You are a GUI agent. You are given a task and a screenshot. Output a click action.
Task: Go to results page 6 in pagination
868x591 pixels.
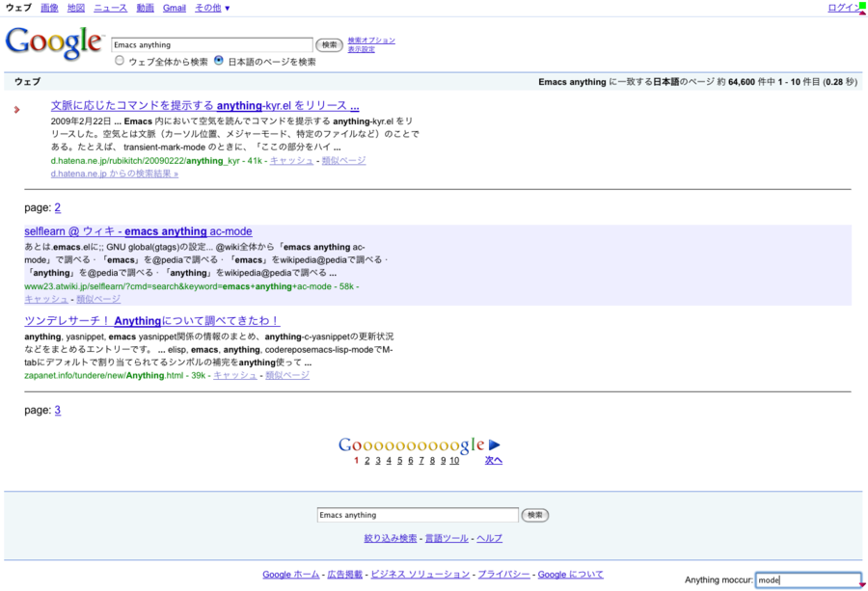411,461
